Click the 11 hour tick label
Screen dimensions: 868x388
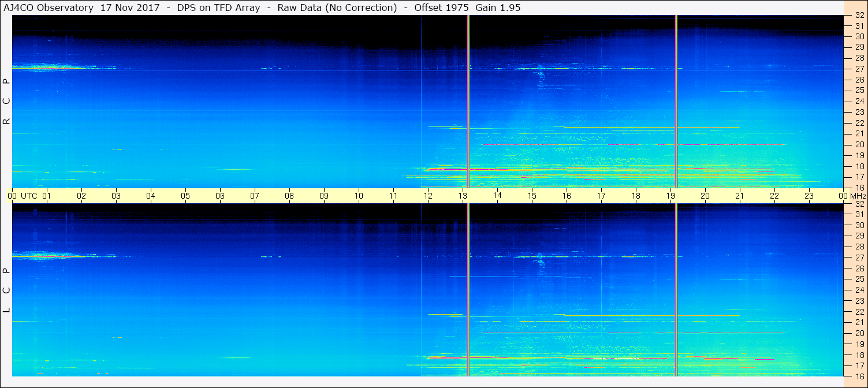click(393, 196)
